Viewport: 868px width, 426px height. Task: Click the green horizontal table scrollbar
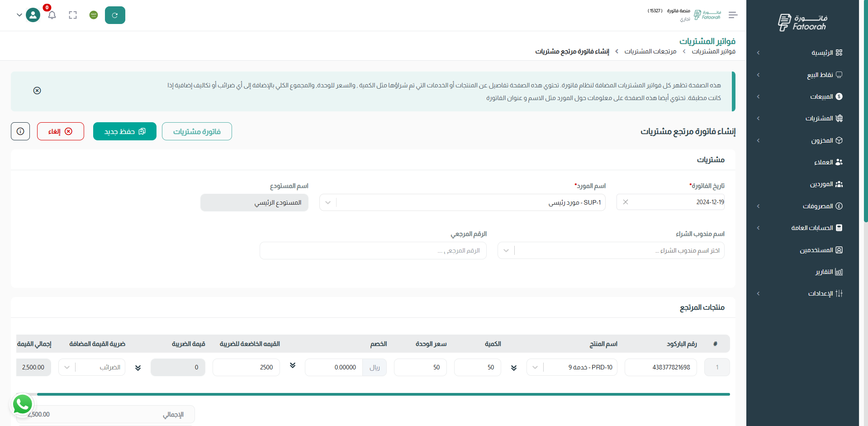click(x=384, y=394)
